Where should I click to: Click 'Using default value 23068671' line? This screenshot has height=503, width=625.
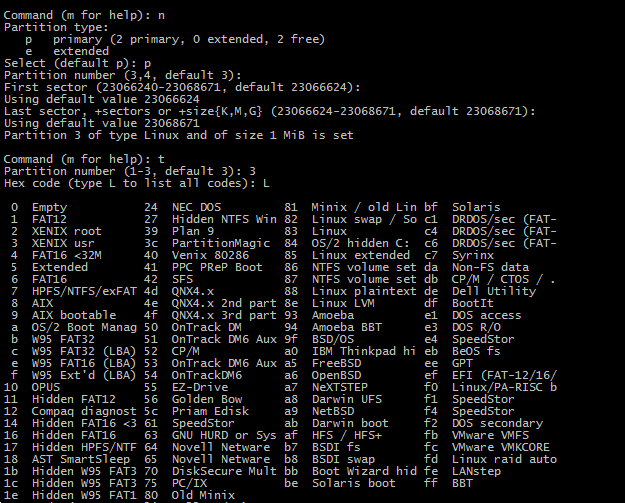click(x=102, y=124)
